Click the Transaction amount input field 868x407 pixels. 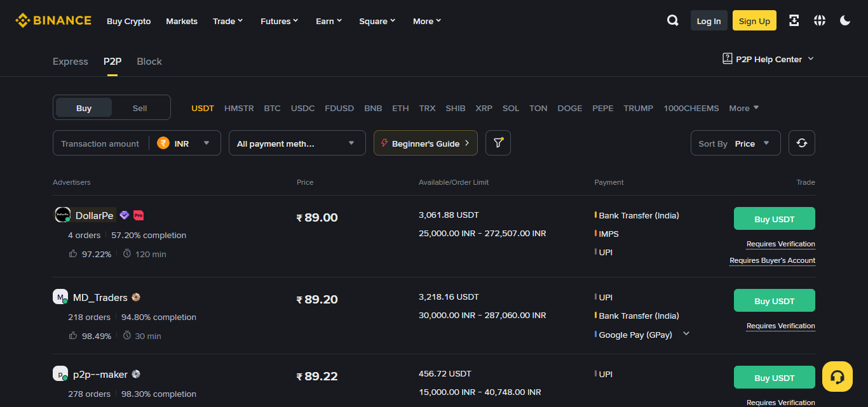[100, 143]
